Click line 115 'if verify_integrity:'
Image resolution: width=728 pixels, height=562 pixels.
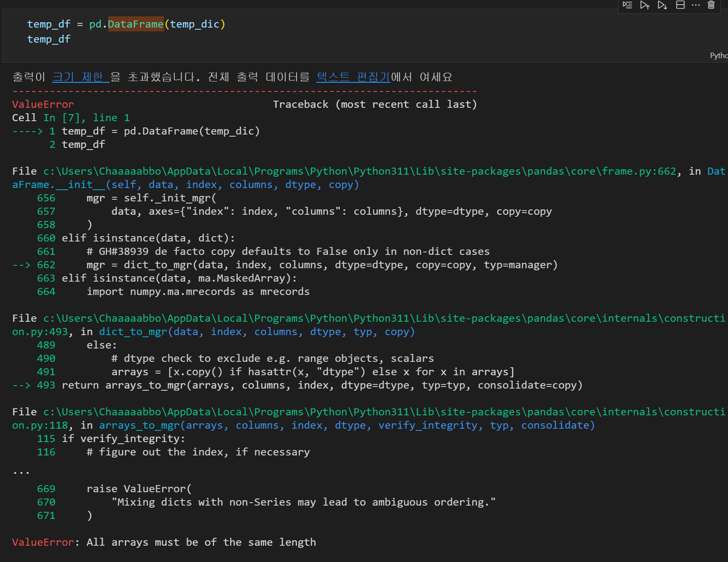pyautogui.click(x=123, y=439)
